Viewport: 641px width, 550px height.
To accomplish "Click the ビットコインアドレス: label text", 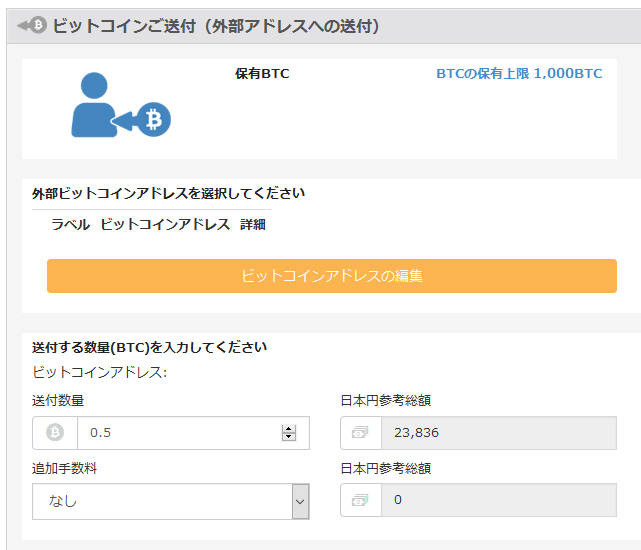I will click(x=99, y=373).
